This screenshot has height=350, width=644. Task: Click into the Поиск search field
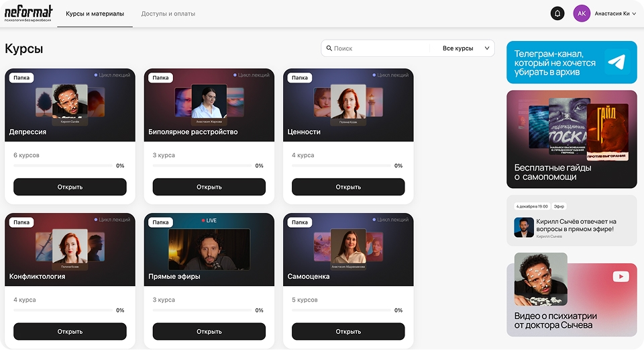click(379, 48)
